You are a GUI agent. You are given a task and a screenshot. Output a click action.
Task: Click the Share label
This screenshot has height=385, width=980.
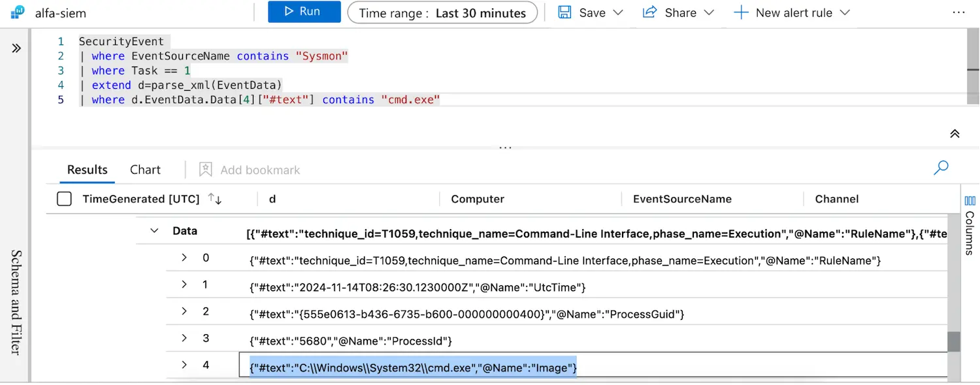point(681,12)
